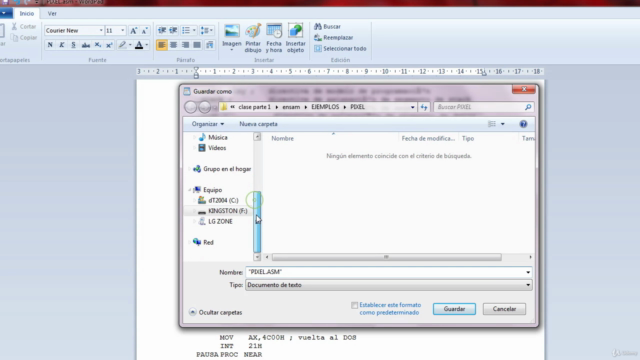Viewport: 640px width, 360px height.
Task: Center align the text
Action: (x=173, y=45)
